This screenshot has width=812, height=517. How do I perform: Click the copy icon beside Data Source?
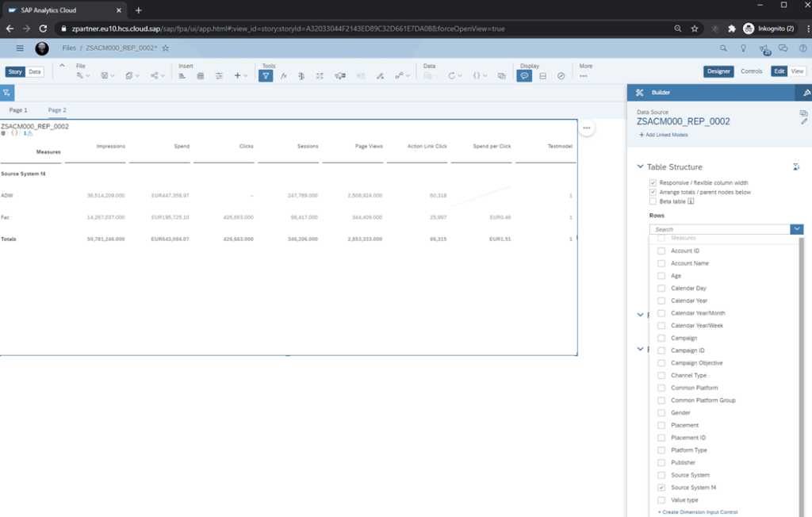[803, 113]
